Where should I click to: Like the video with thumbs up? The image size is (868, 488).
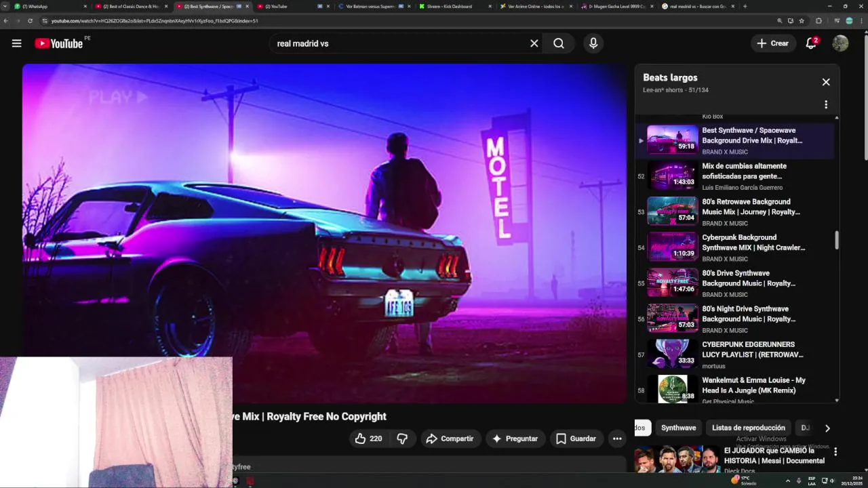(368, 439)
